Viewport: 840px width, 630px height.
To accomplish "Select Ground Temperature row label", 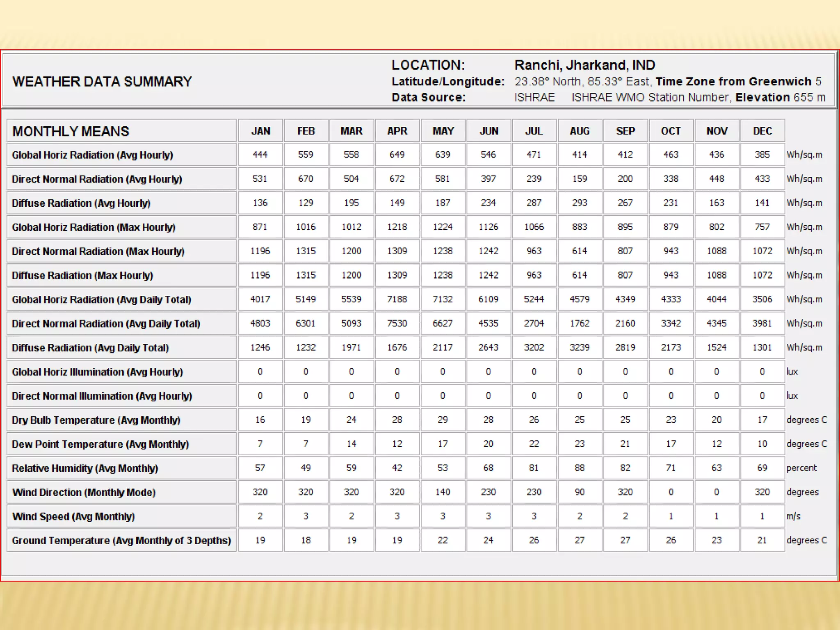I will pos(121,541).
